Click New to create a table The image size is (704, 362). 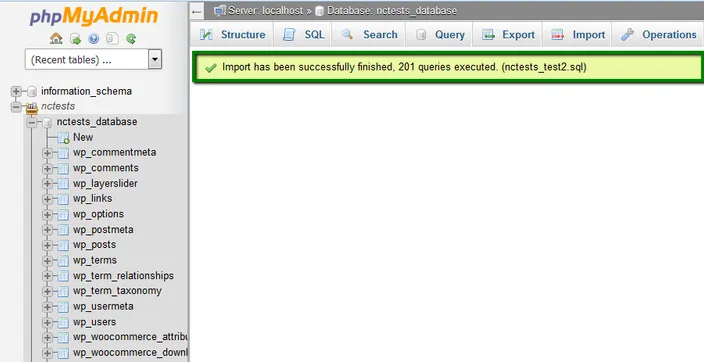(x=83, y=137)
